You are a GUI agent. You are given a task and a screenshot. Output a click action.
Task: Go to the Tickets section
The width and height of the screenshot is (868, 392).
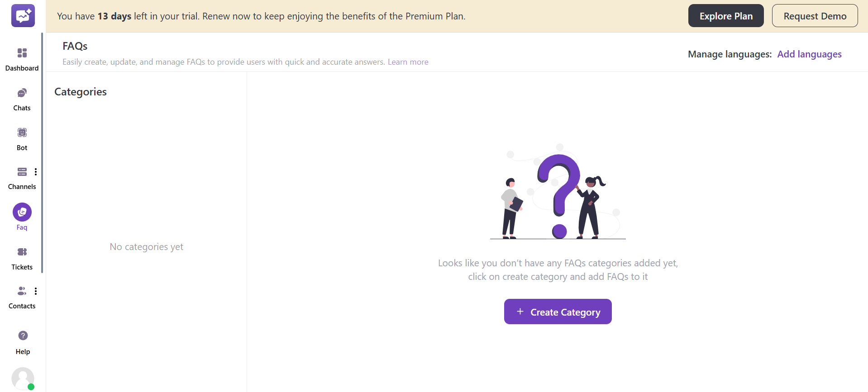pyautogui.click(x=22, y=258)
